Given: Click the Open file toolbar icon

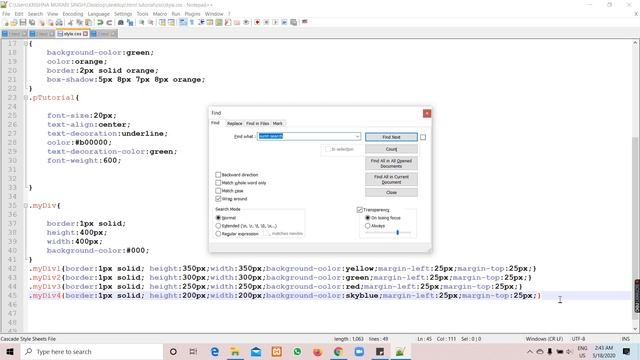Looking at the screenshot, I should [x=14, y=22].
